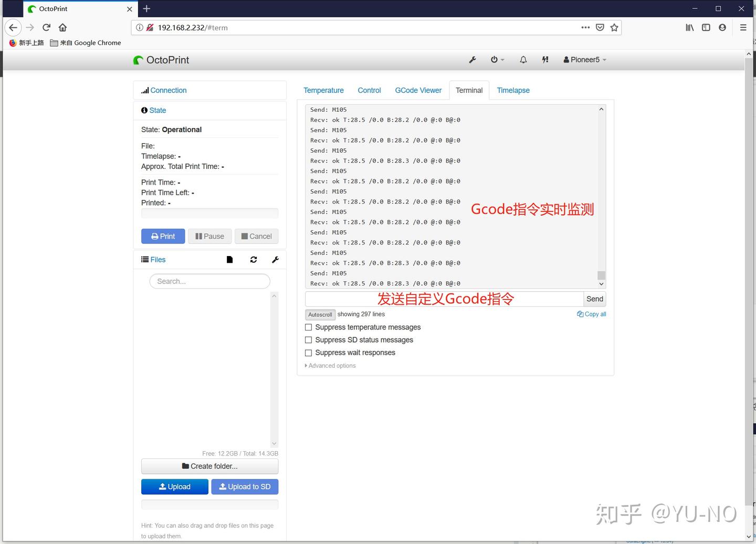The width and height of the screenshot is (756, 544).
Task: Open the GCode Viewer tab
Action: (418, 90)
